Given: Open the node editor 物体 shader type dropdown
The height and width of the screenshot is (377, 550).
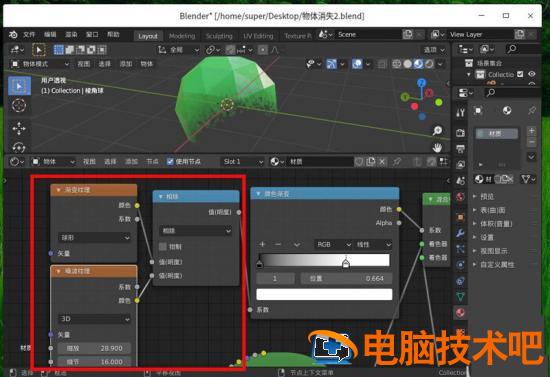Looking at the screenshot, I should click(53, 161).
